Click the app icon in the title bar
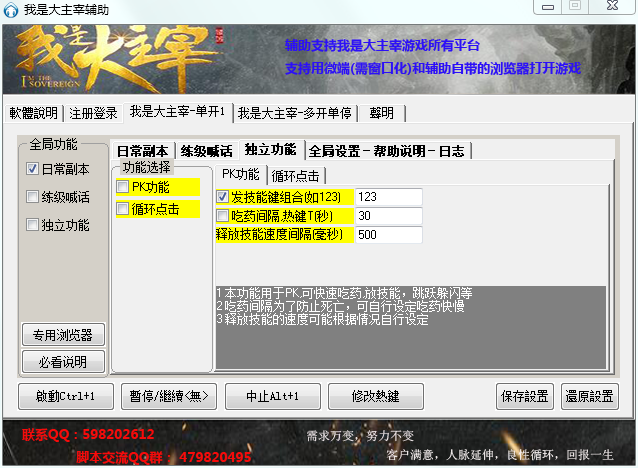 (11, 9)
